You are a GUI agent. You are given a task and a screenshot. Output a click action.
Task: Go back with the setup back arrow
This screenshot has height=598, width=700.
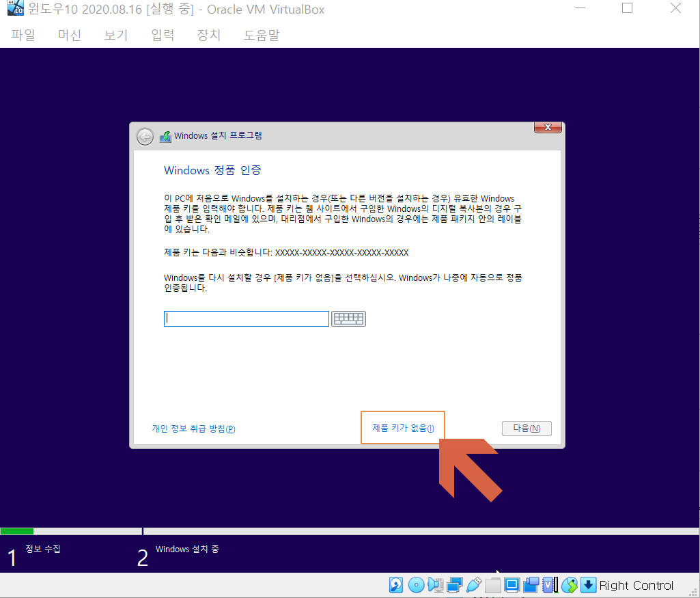coord(145,137)
